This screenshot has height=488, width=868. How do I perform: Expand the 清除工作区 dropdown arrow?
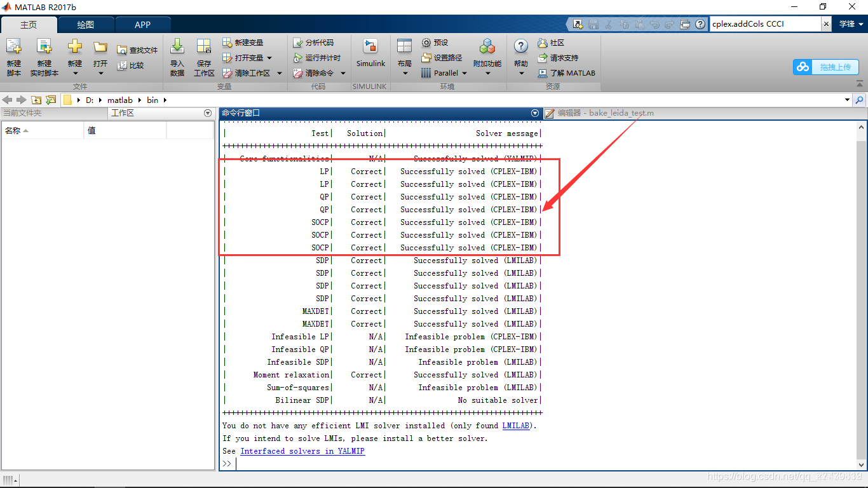pyautogui.click(x=279, y=73)
